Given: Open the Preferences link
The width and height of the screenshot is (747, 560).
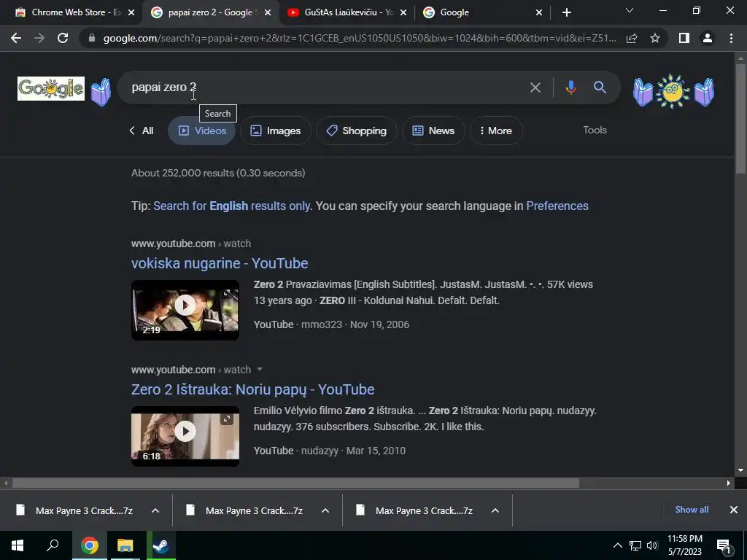Looking at the screenshot, I should pyautogui.click(x=557, y=206).
